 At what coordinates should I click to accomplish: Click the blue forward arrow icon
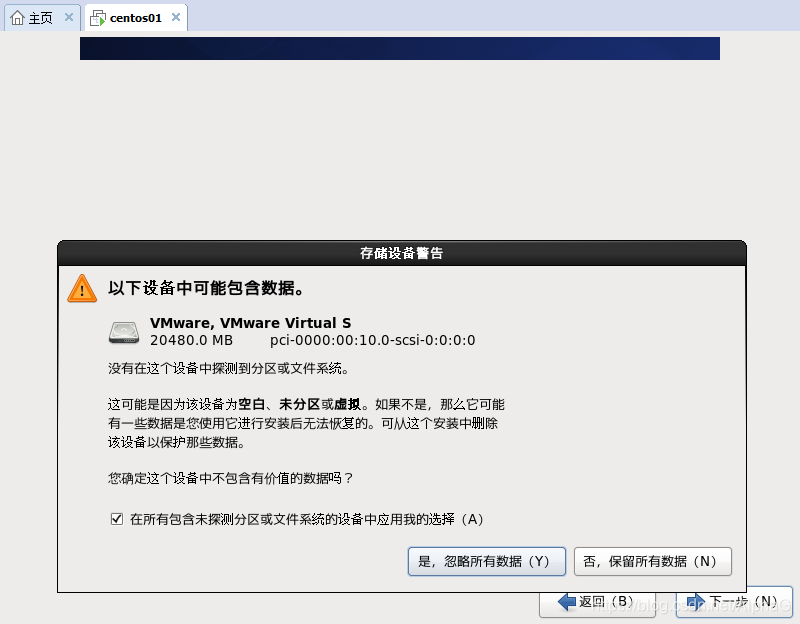pyautogui.click(x=696, y=602)
